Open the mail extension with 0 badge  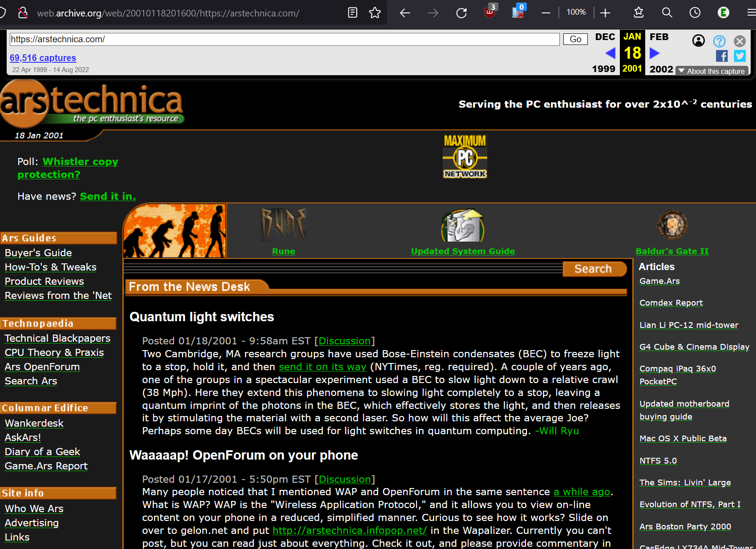pos(518,11)
